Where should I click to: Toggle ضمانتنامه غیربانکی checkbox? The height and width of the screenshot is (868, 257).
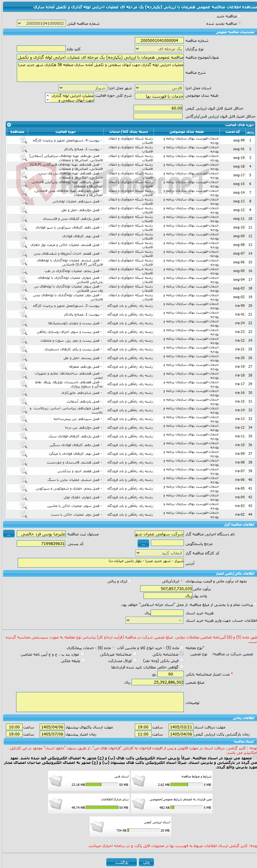135,654
